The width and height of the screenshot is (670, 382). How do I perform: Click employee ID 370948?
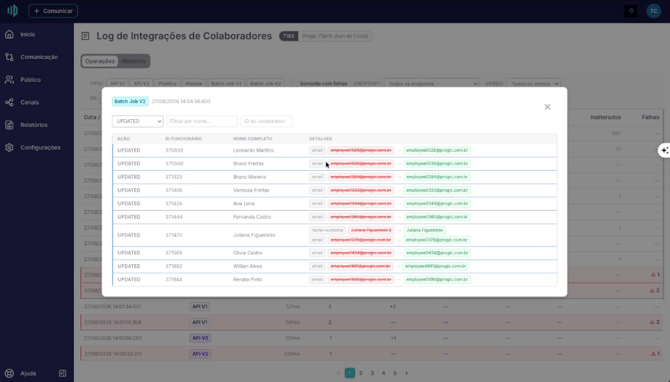174,164
